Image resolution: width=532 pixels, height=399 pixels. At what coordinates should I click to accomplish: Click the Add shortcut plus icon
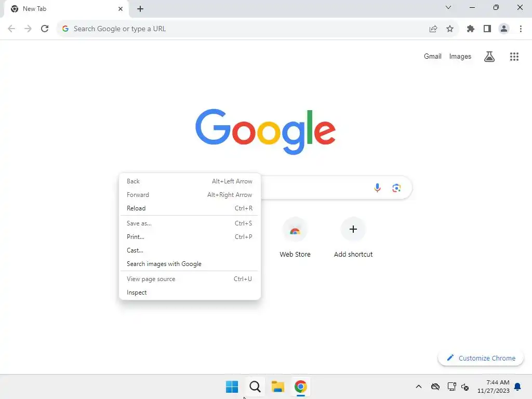tap(353, 229)
